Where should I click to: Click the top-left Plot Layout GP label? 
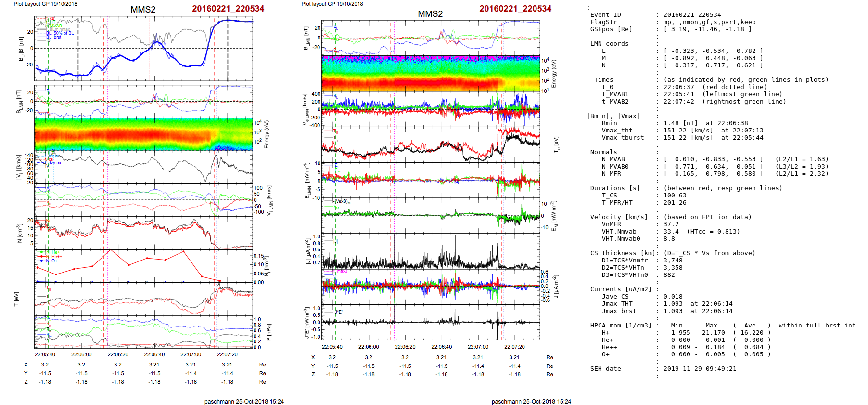point(45,4)
